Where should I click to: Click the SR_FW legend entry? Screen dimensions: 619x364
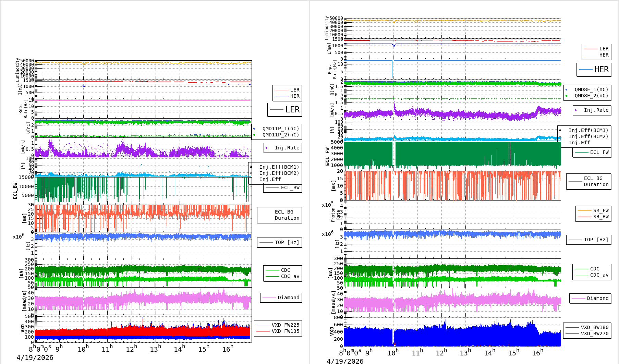[600, 210]
